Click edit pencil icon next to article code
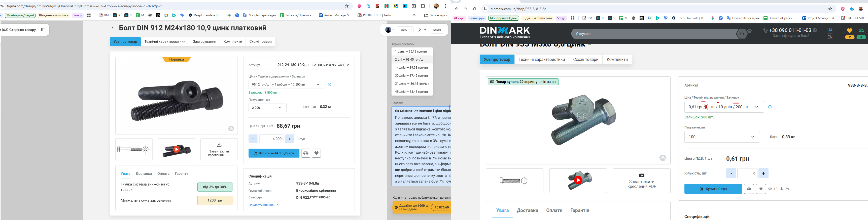 (x=348, y=65)
